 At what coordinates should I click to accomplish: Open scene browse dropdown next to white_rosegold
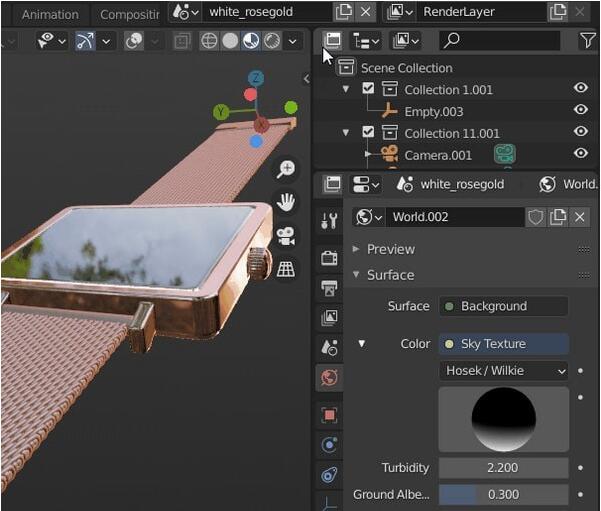tap(186, 12)
